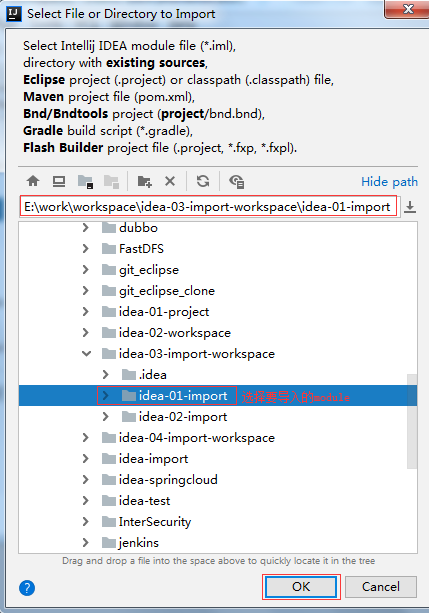Screen dimensions: 429x613
Task: Refresh the file tree
Action: [203, 181]
